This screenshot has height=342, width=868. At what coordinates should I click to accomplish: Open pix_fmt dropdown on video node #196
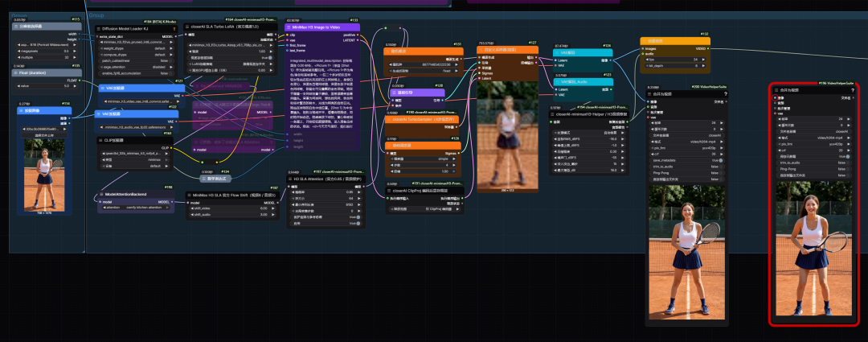(x=813, y=143)
